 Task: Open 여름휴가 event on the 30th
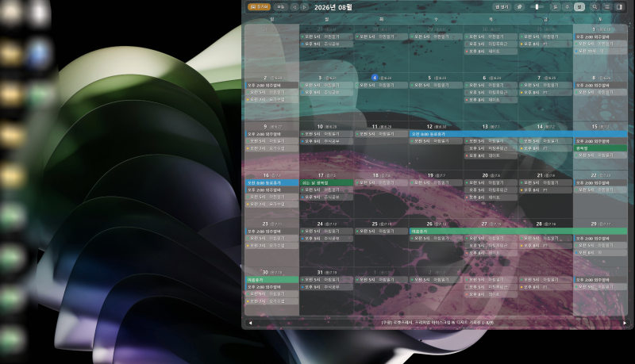pos(271,280)
